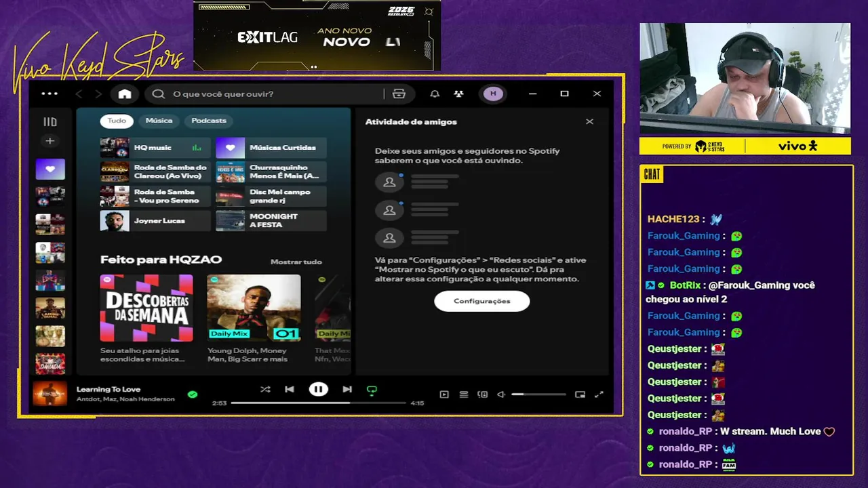Open the Now Playing view icon
868x488 pixels.
444,394
